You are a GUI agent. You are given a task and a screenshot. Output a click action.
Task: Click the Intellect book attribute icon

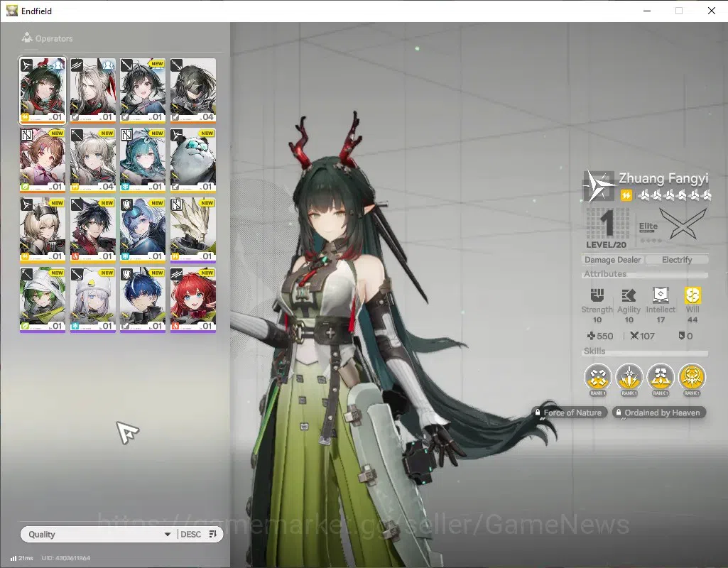click(x=661, y=295)
